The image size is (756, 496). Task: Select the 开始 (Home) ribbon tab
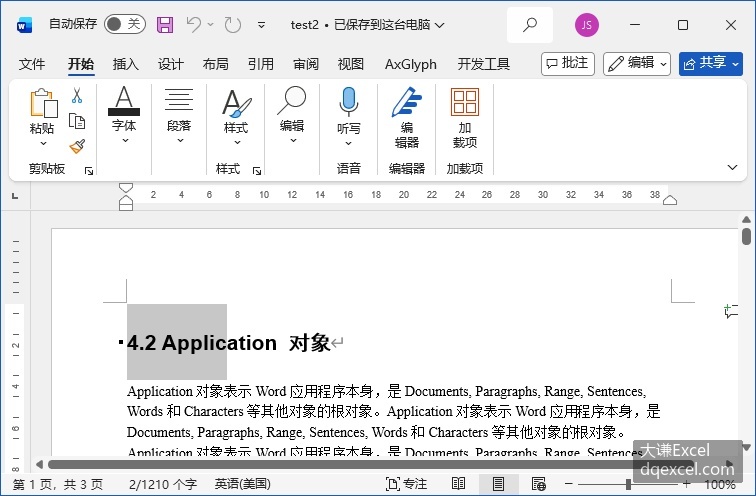[81, 64]
